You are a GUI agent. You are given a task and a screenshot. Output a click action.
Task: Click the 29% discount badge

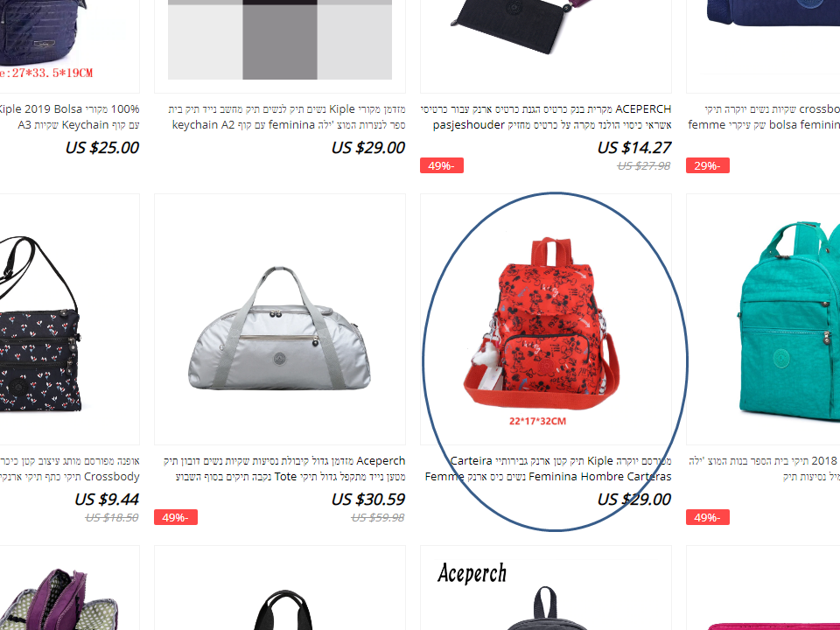[708, 165]
